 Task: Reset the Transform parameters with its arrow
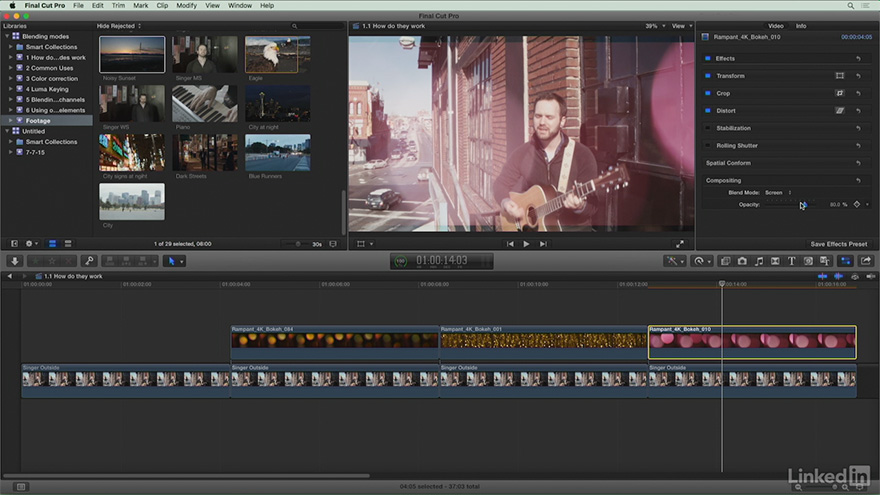click(858, 76)
